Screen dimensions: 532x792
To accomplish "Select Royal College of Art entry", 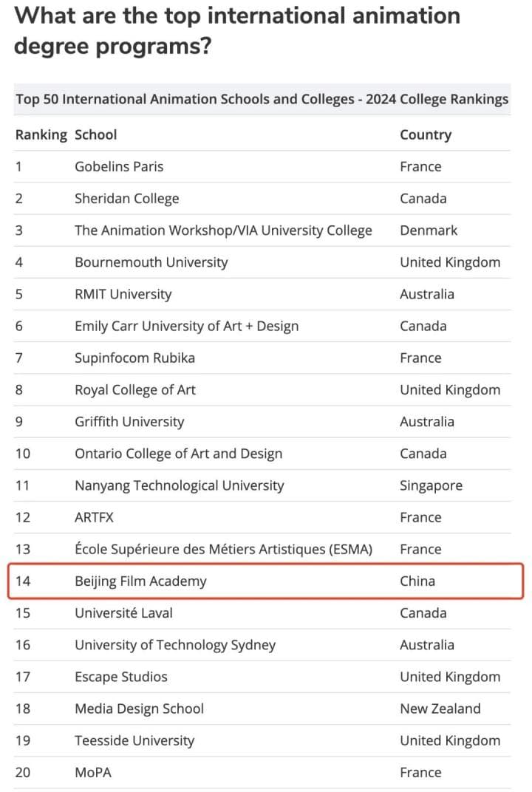I will point(135,390).
